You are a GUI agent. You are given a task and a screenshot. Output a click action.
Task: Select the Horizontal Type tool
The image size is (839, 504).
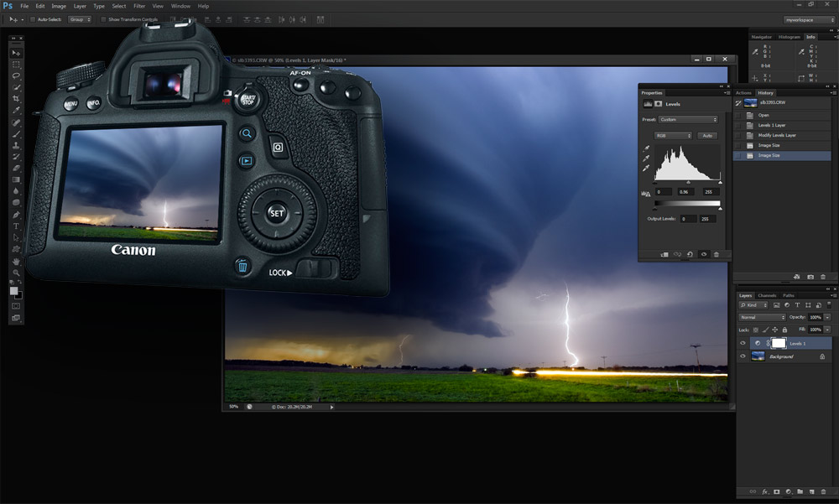pyautogui.click(x=16, y=226)
